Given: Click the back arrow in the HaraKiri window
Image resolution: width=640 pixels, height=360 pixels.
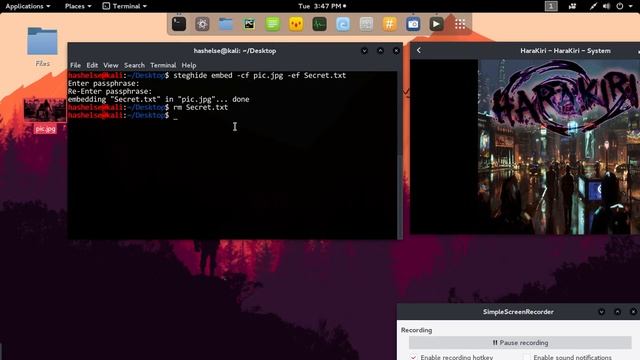Looking at the screenshot, I should tap(419, 50).
